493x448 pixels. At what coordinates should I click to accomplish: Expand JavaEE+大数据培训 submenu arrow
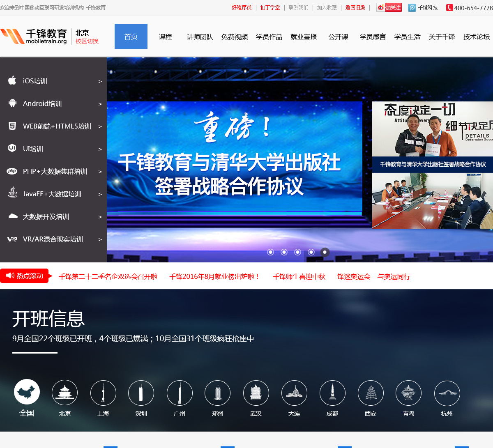pyautogui.click(x=100, y=194)
